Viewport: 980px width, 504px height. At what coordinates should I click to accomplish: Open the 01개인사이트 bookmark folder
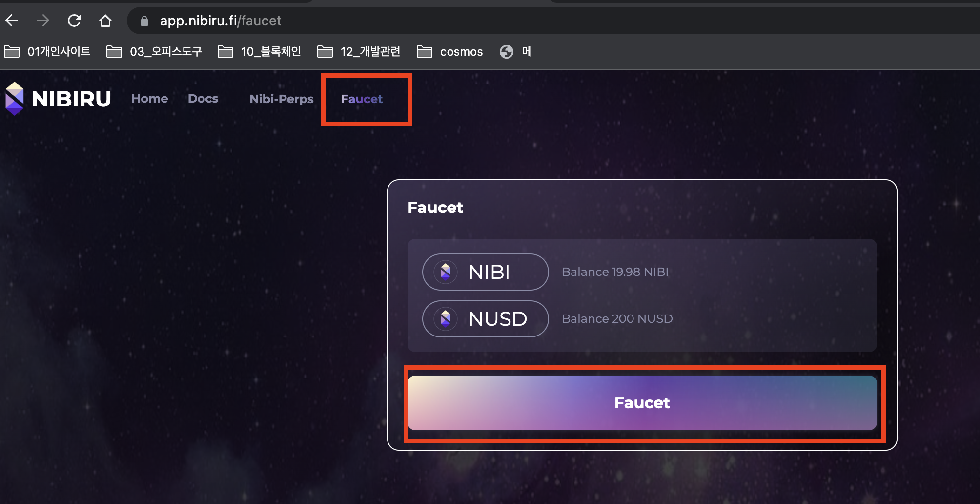47,51
